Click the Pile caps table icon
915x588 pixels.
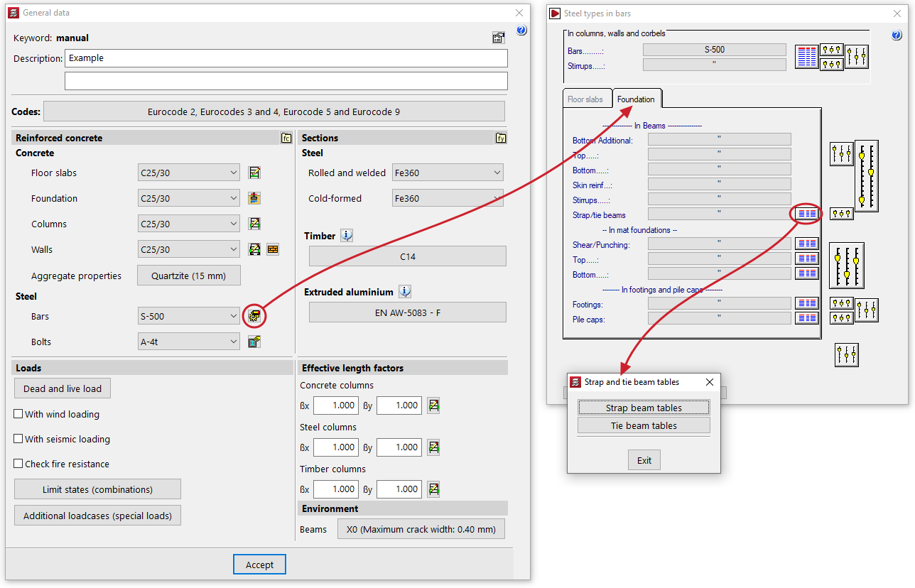[x=806, y=318]
